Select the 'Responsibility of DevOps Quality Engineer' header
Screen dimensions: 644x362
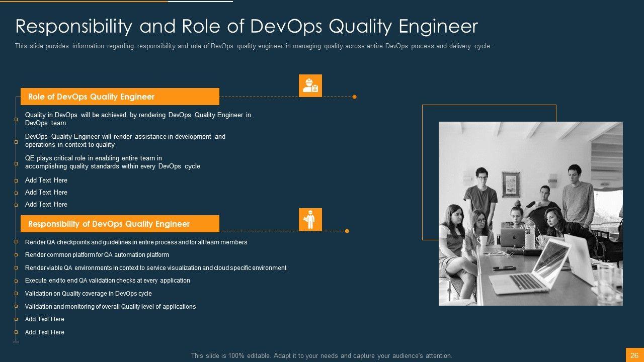coord(120,224)
